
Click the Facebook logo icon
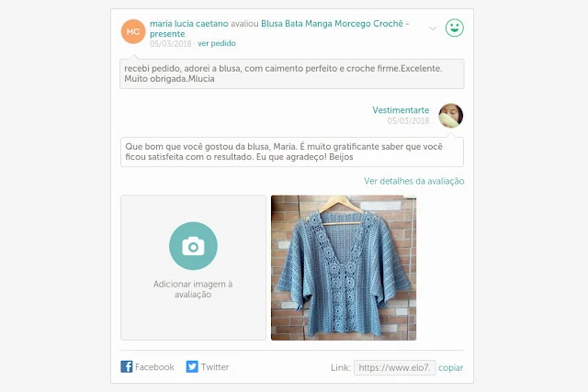point(127,366)
